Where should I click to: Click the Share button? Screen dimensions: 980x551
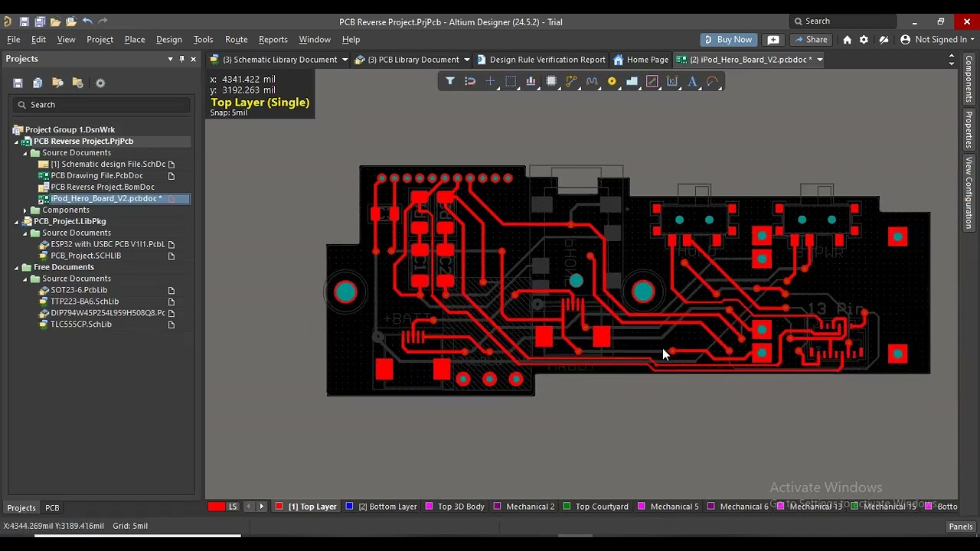(811, 39)
